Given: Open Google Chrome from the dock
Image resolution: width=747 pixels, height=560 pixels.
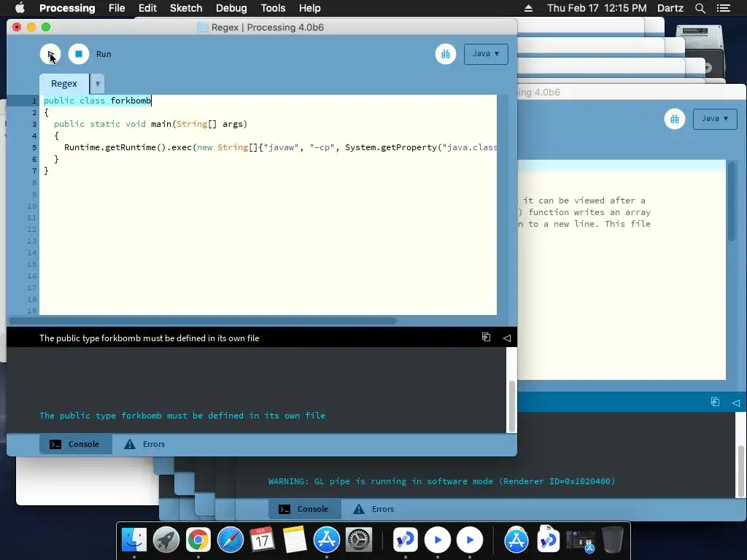Looking at the screenshot, I should (x=198, y=540).
